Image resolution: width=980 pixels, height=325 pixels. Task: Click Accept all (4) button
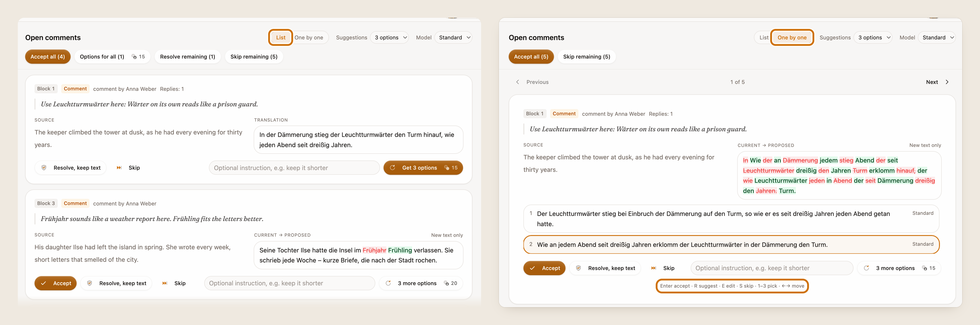(48, 57)
